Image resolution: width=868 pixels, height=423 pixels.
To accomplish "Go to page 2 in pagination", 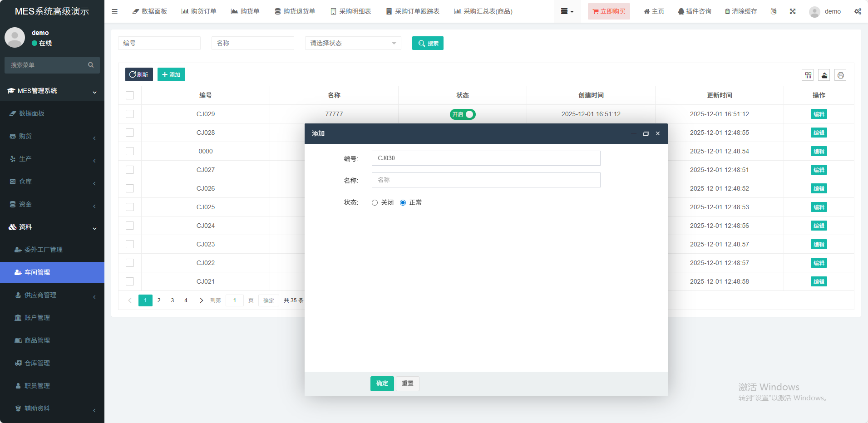I will click(x=159, y=300).
